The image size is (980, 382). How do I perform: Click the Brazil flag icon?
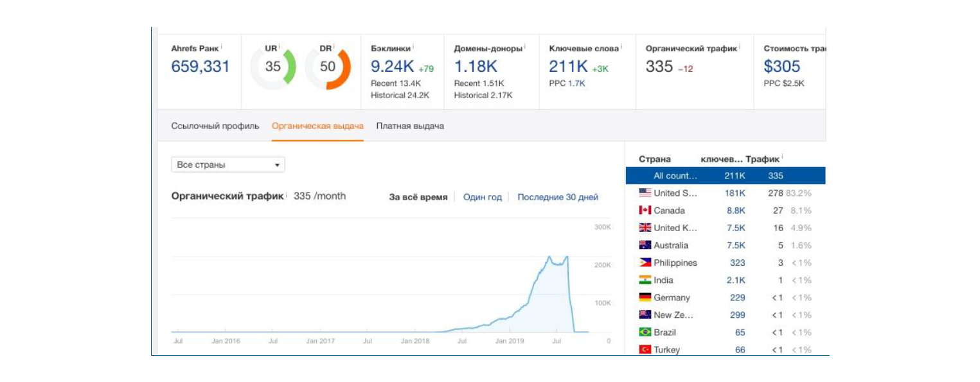point(645,332)
